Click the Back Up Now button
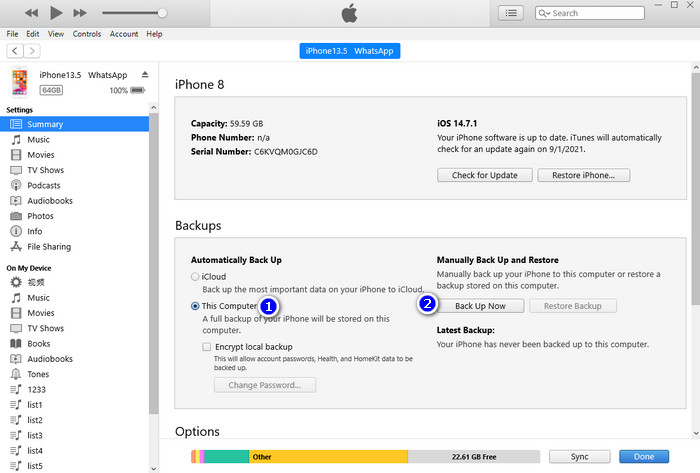 pos(480,306)
